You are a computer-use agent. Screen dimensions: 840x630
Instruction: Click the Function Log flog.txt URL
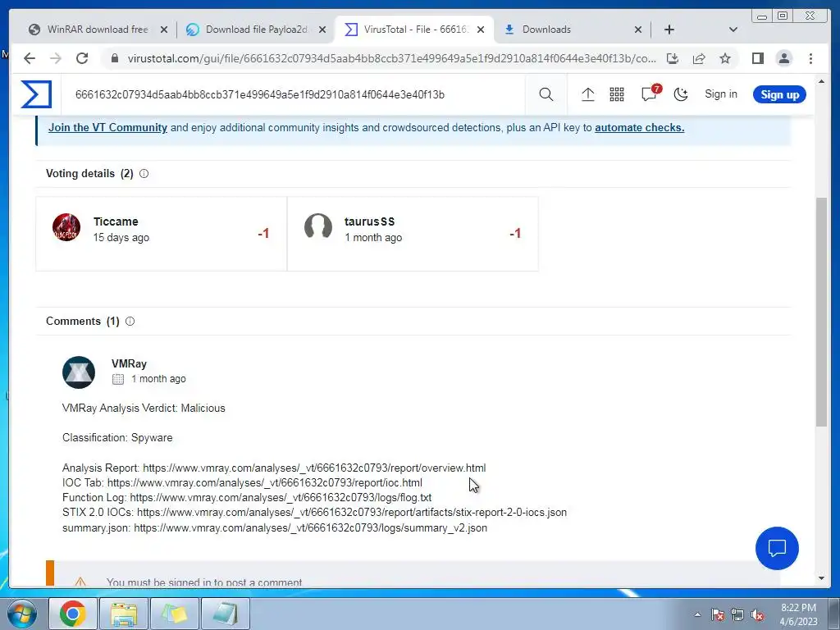coord(281,498)
